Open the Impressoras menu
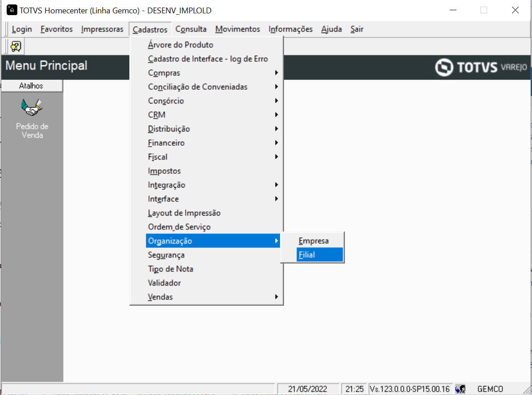The height and width of the screenshot is (395, 532). (x=102, y=29)
